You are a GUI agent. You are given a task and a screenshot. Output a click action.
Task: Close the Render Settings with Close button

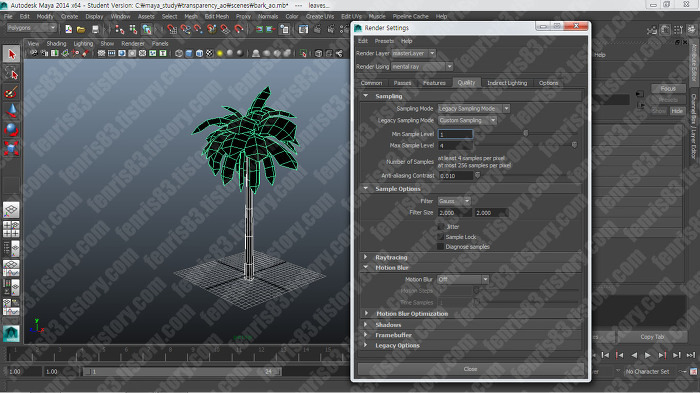point(471,369)
